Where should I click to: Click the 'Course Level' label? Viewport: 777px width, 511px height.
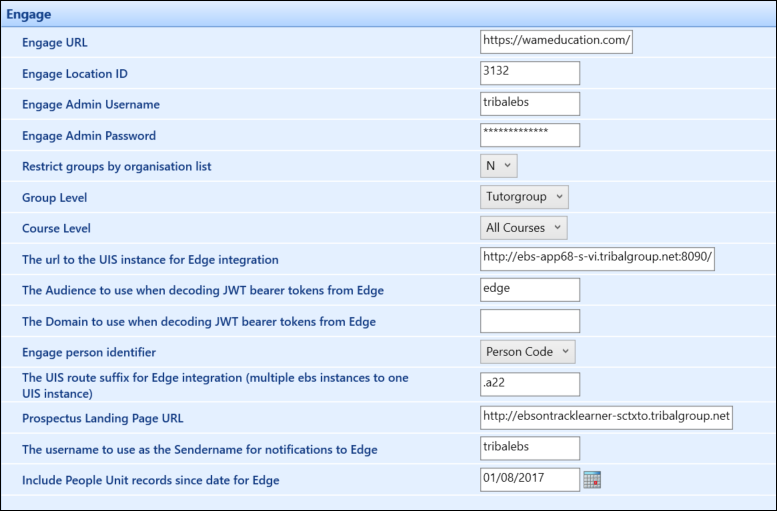click(56, 228)
